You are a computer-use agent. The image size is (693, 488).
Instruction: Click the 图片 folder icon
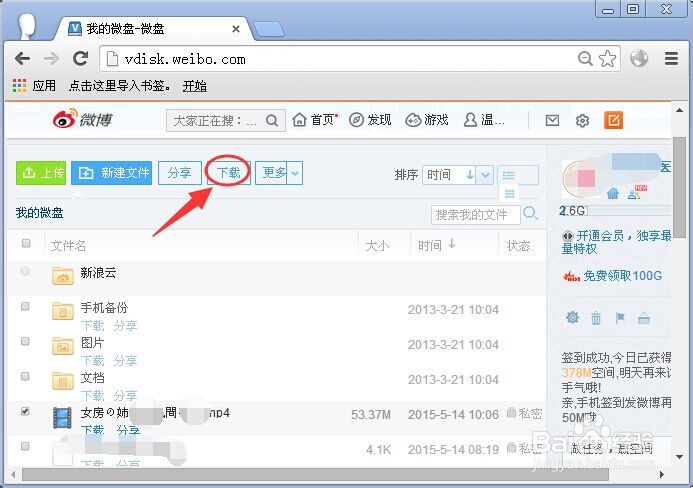[63, 346]
